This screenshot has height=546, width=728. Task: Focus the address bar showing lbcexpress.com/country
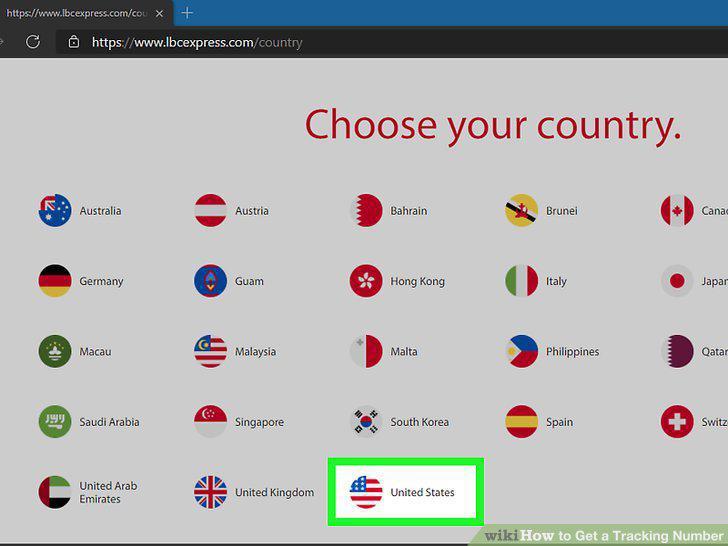coord(390,42)
